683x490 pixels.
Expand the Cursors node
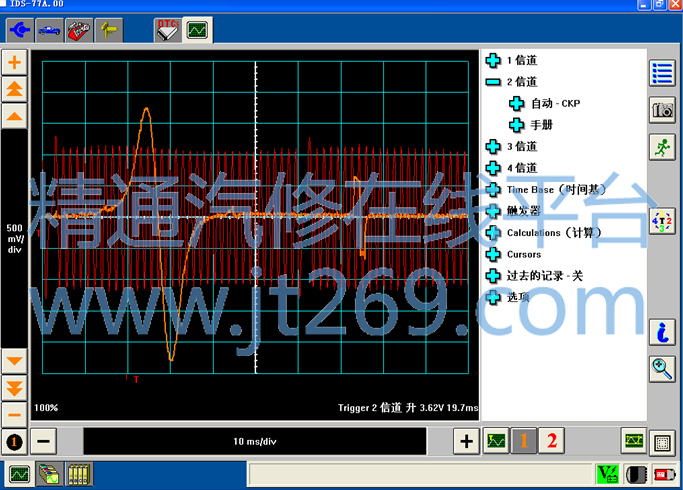[x=493, y=254]
